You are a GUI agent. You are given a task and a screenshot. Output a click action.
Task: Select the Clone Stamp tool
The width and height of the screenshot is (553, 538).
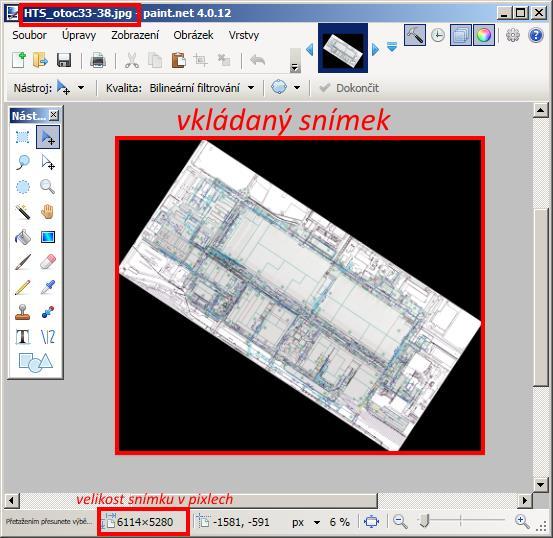coord(23,312)
